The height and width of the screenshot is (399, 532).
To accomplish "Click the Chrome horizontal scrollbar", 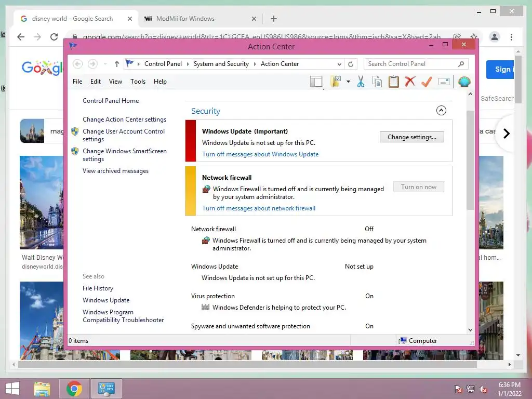I will pyautogui.click(x=247, y=364).
